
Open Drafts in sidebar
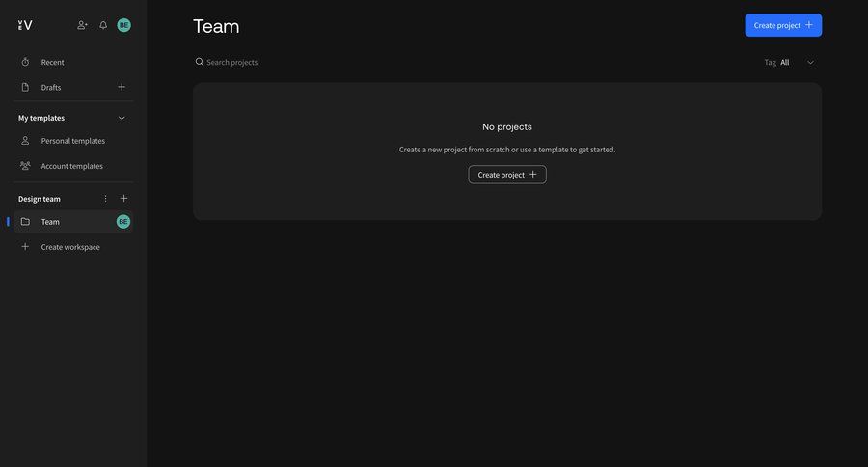coord(73,87)
